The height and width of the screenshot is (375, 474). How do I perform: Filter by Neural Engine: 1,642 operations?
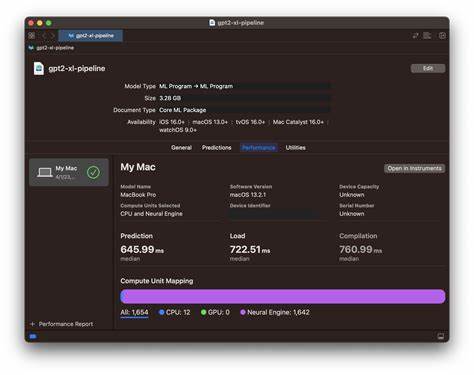(x=275, y=312)
